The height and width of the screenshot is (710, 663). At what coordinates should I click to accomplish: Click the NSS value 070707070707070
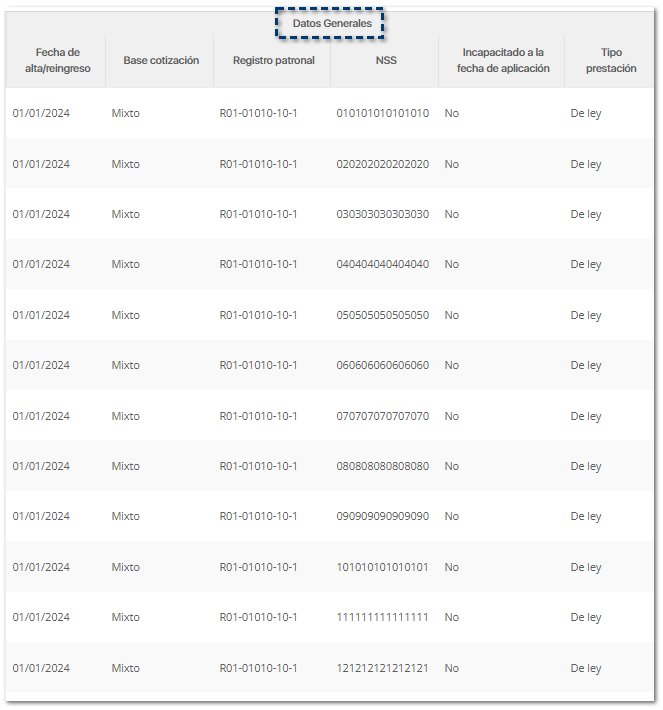[x=382, y=416]
